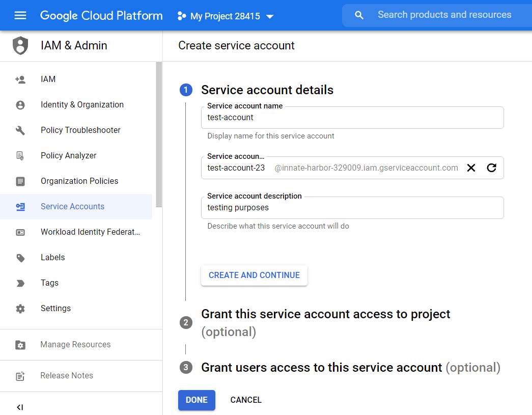532x415 pixels.
Task: Click the search magnifier icon
Action: coord(359,15)
